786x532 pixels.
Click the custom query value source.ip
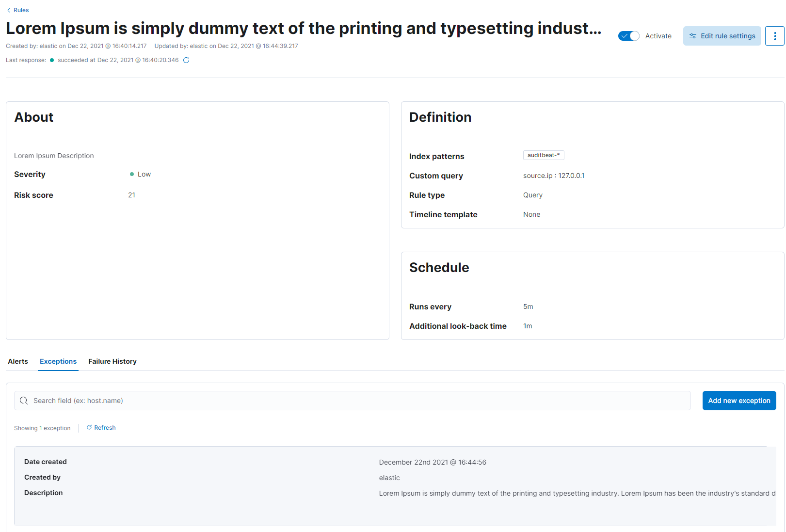click(x=554, y=176)
